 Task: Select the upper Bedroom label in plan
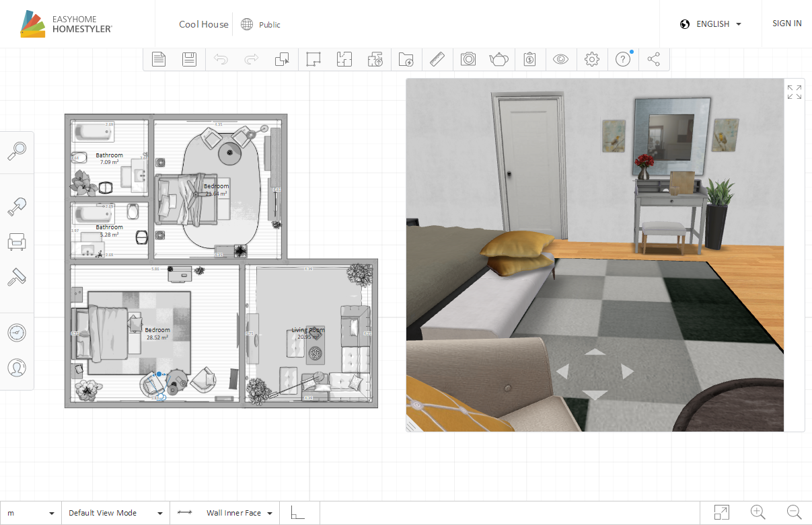point(217,186)
